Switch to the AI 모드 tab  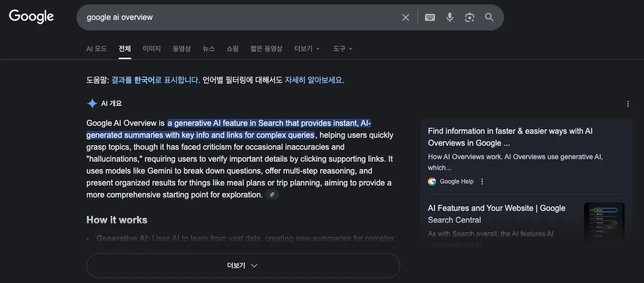pyautogui.click(x=96, y=49)
